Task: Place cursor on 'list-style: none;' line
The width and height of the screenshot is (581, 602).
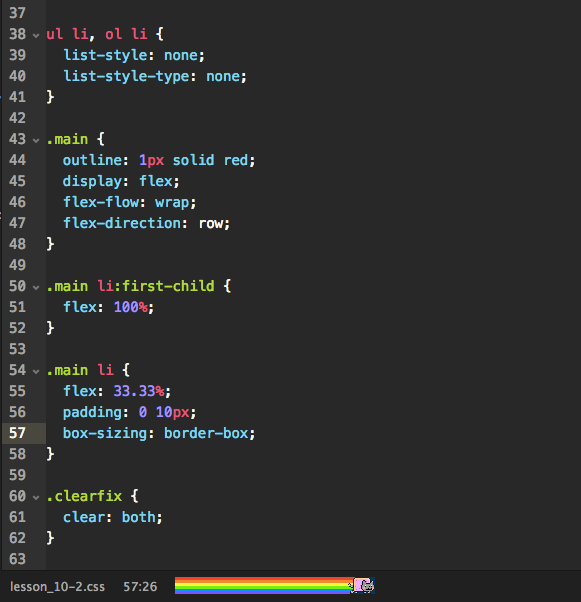Action: tap(134, 55)
